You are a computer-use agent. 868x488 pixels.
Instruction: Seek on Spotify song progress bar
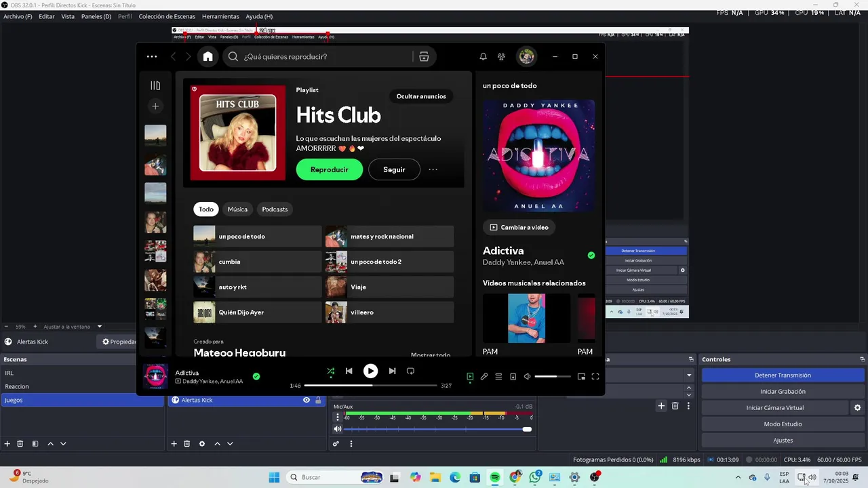coord(370,386)
